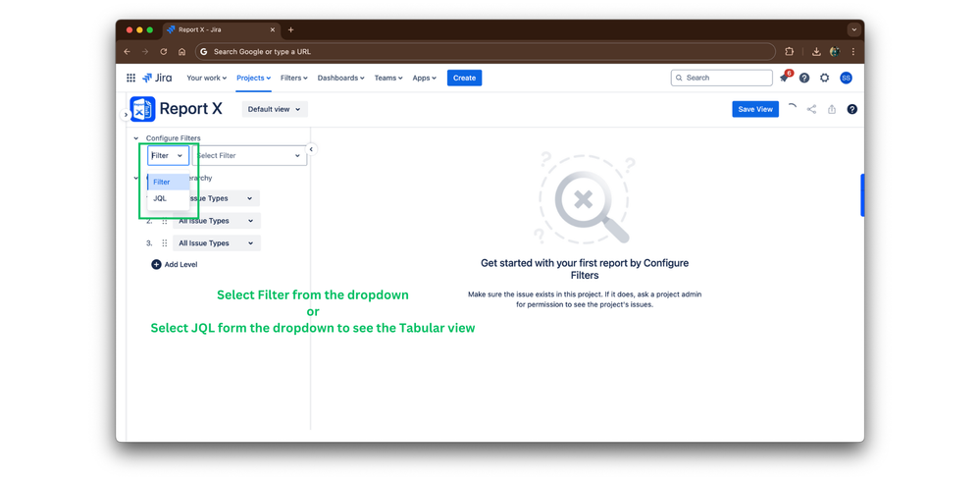Collapse the Configure Filters section
980x480 pixels.
(136, 138)
